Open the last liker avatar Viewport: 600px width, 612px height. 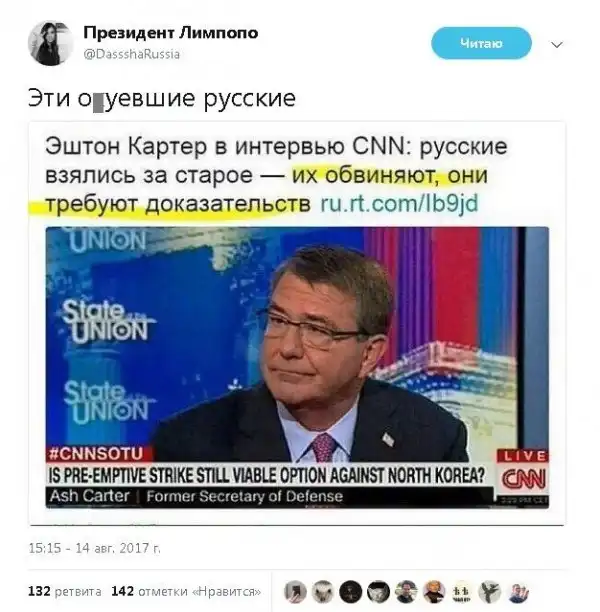click(518, 592)
